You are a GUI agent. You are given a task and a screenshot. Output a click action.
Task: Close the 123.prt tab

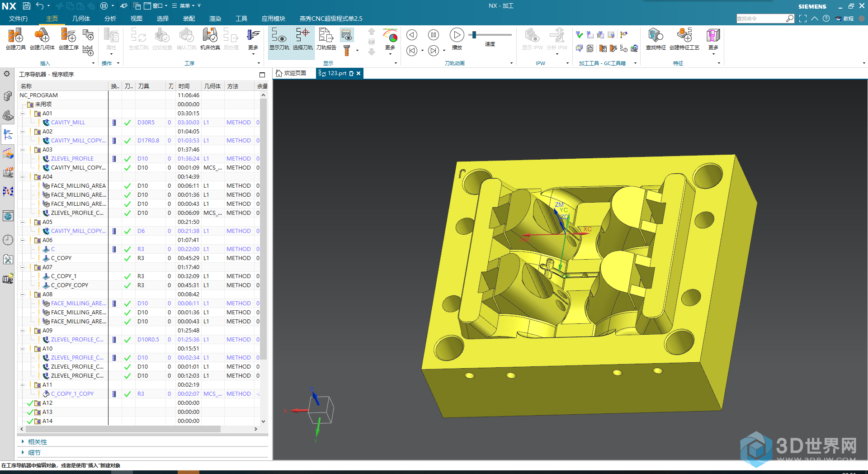tap(359, 73)
